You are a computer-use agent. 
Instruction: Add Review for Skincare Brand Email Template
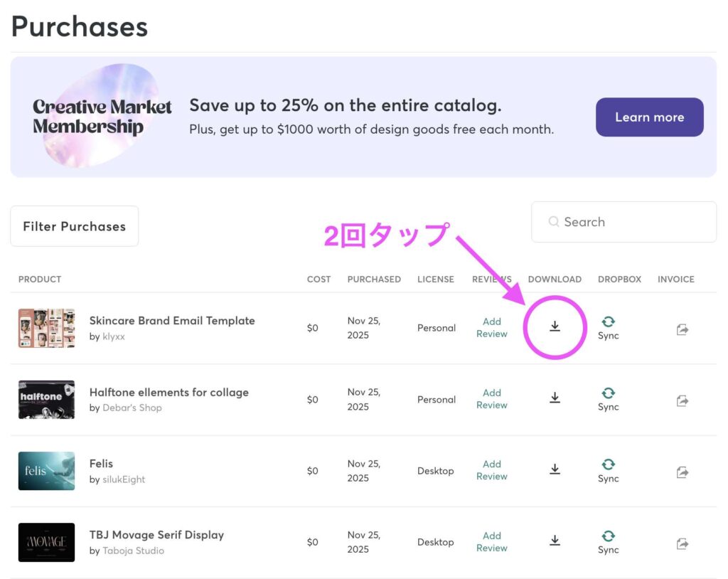pos(492,328)
